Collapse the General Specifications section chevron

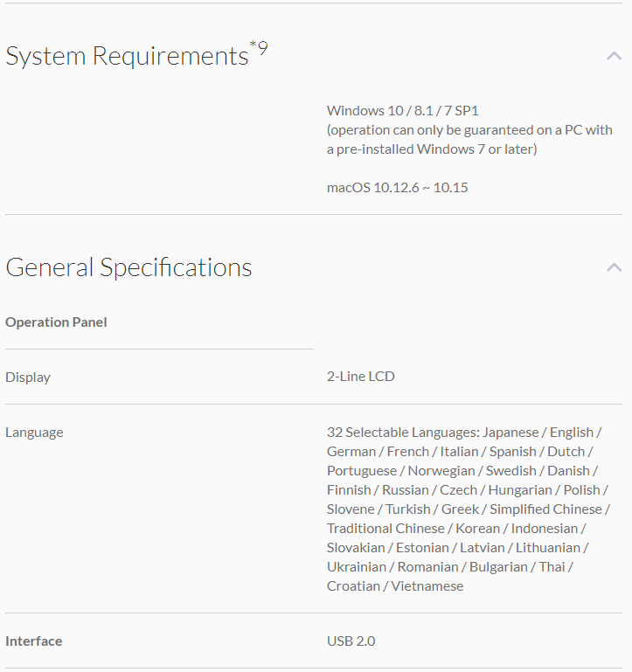[x=614, y=267]
